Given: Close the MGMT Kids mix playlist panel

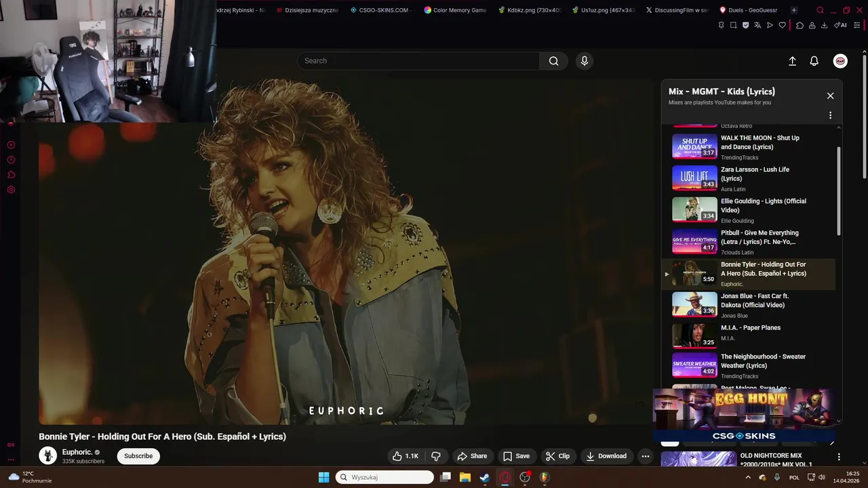Looking at the screenshot, I should (830, 96).
